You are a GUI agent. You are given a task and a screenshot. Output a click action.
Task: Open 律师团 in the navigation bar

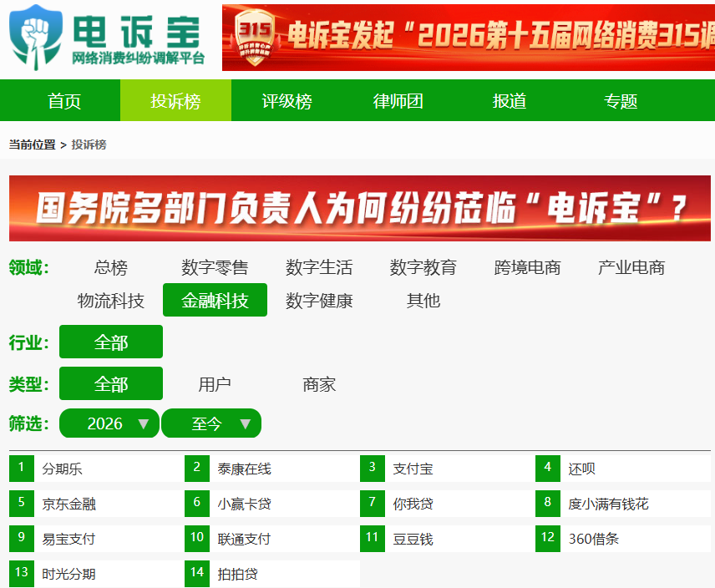click(398, 101)
